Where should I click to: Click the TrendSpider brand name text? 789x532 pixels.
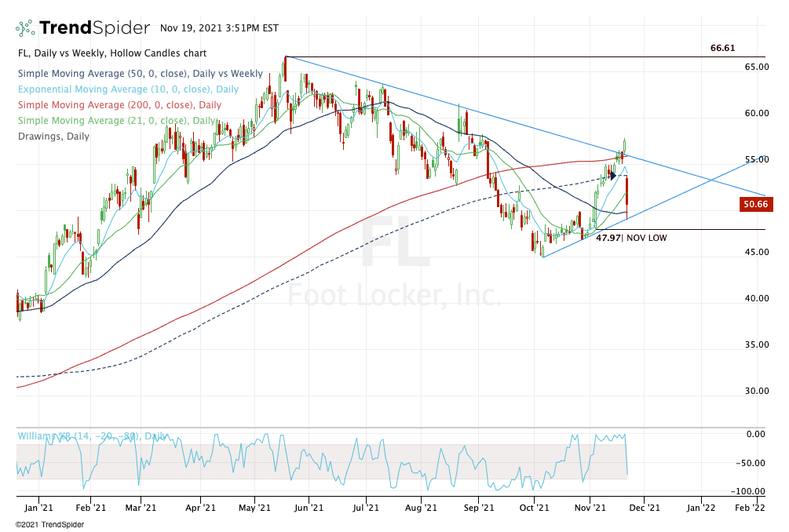point(94,27)
